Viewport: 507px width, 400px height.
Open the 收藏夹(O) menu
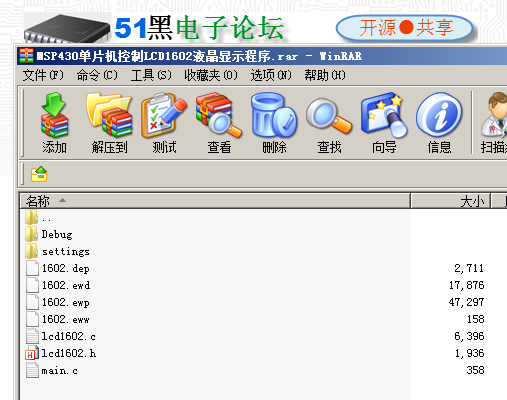[x=211, y=75]
